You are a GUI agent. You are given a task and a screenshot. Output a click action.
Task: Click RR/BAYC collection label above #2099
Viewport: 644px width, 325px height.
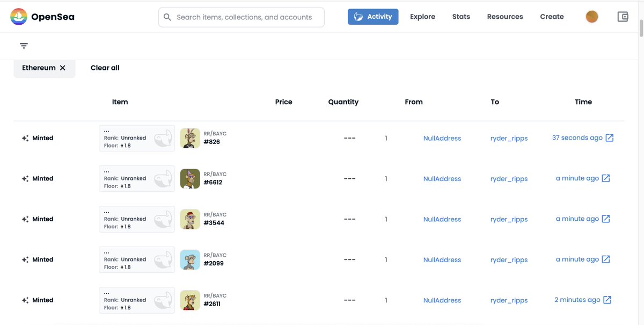point(215,255)
